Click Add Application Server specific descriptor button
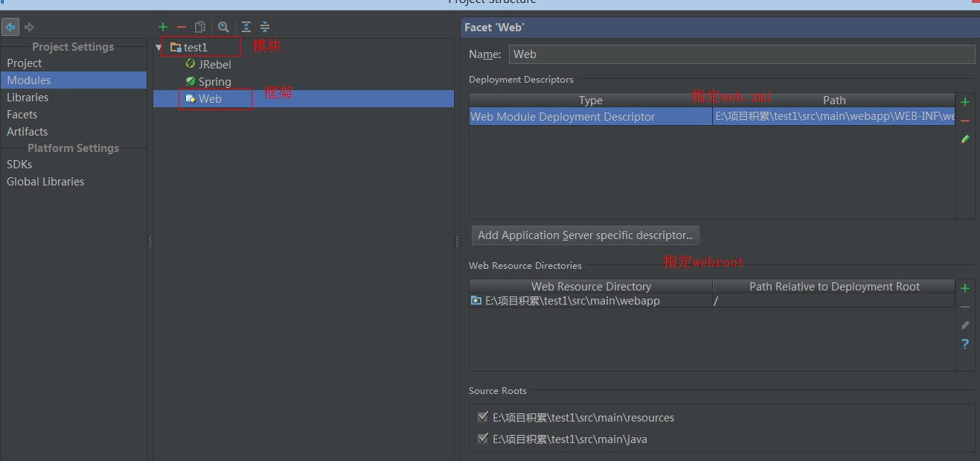Screen dimensions: 980x461 point(585,235)
